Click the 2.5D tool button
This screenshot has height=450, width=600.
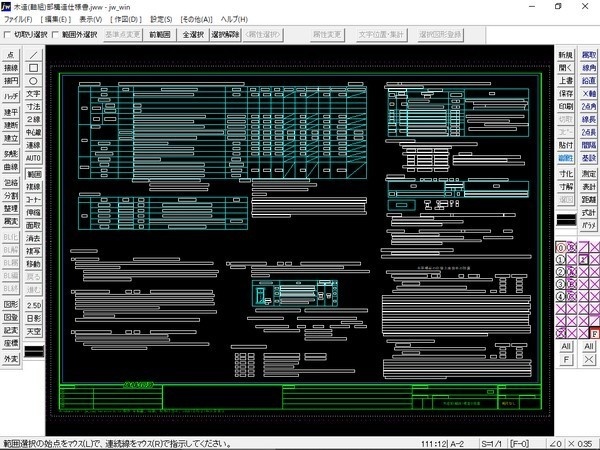[33, 305]
